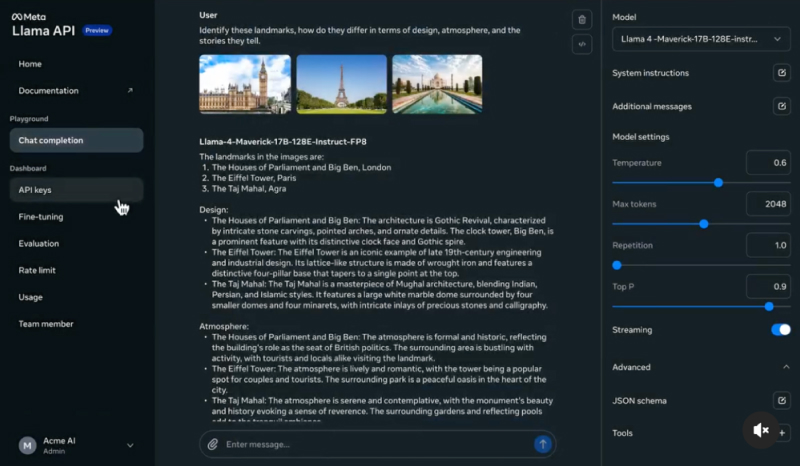Open Team member page
The image size is (800, 466).
pos(46,324)
